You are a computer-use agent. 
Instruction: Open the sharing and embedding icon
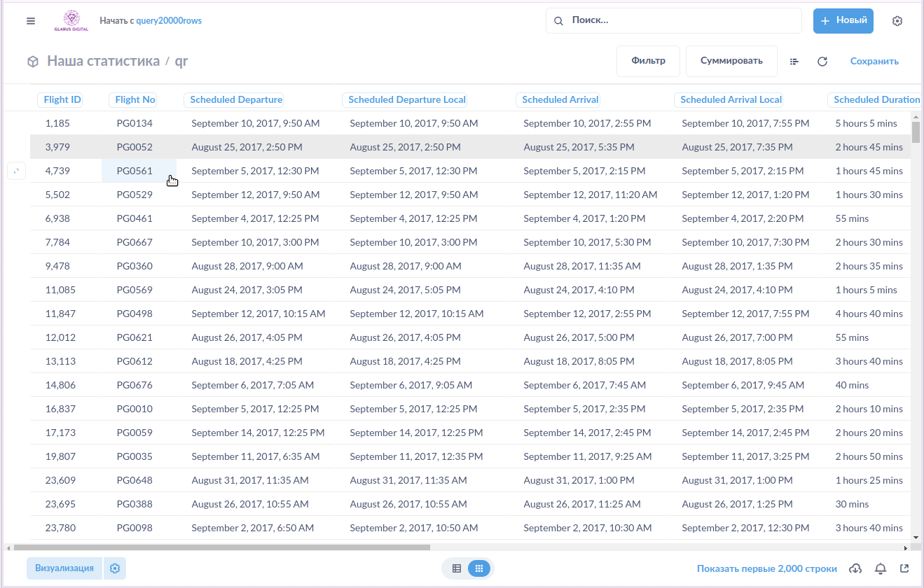click(x=904, y=568)
